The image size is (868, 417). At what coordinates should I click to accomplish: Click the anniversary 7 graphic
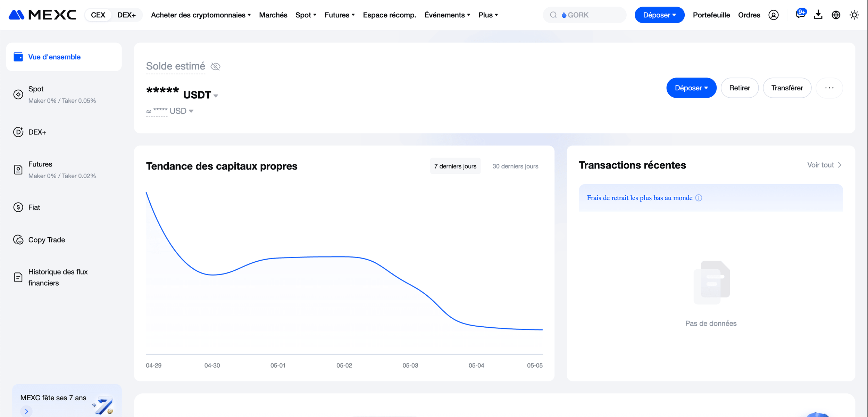pos(103,405)
